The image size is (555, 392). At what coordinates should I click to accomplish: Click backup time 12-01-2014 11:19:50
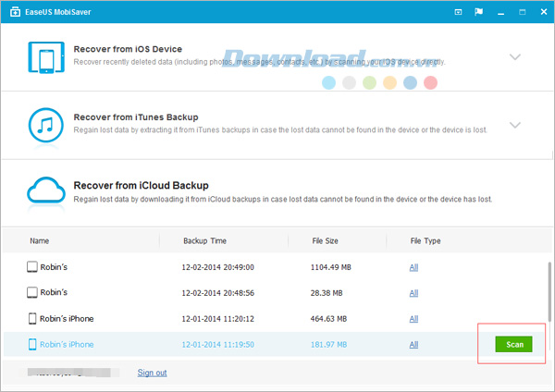pyautogui.click(x=217, y=345)
